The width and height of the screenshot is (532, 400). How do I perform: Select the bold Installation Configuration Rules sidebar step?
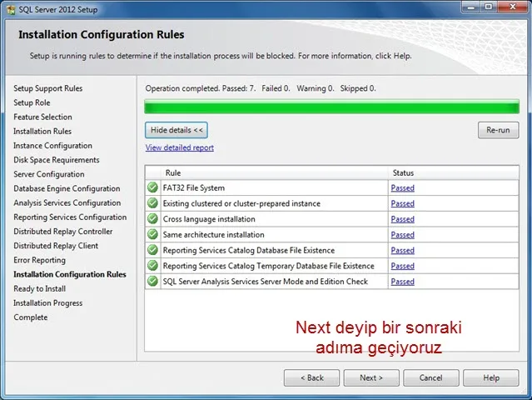70,274
